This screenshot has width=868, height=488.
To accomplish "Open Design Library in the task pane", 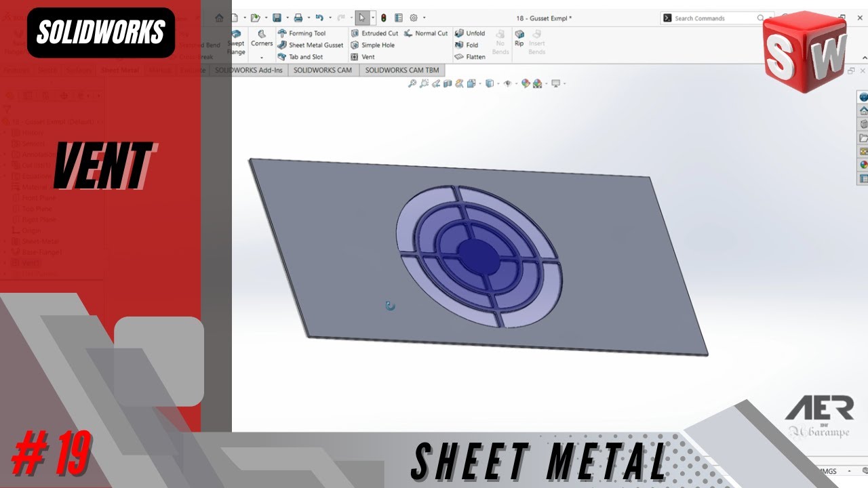I will tap(863, 124).
